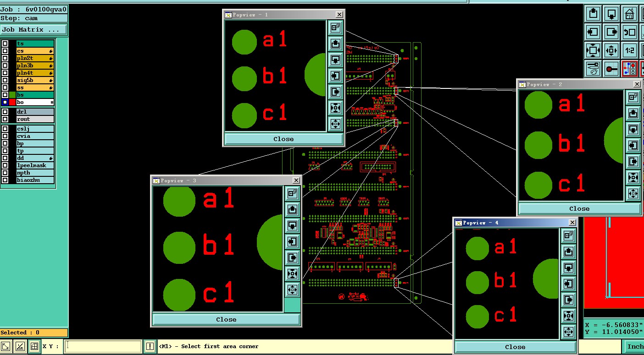Click the net highlight traffic light icon

629,69
